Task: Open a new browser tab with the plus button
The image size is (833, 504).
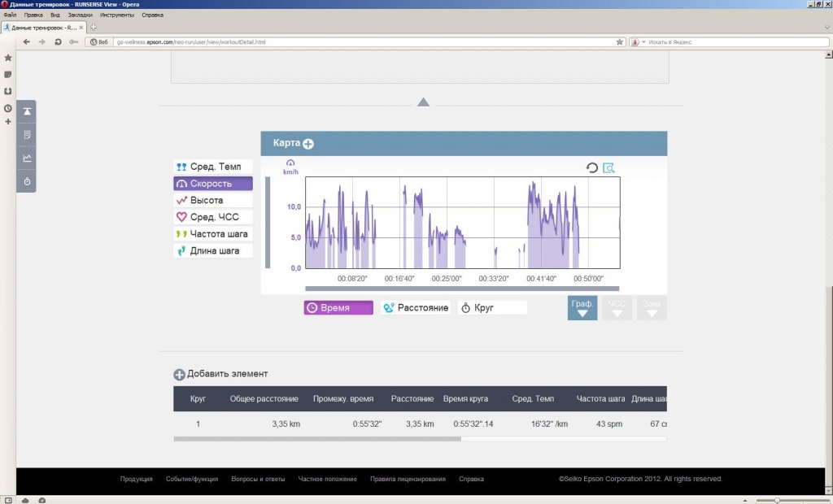Action: 93,27
